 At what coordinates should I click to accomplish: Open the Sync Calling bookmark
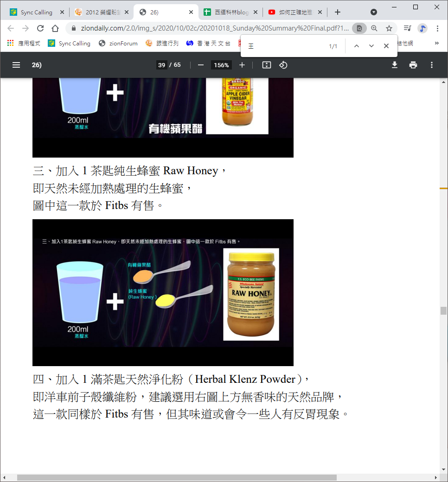pyautogui.click(x=69, y=43)
